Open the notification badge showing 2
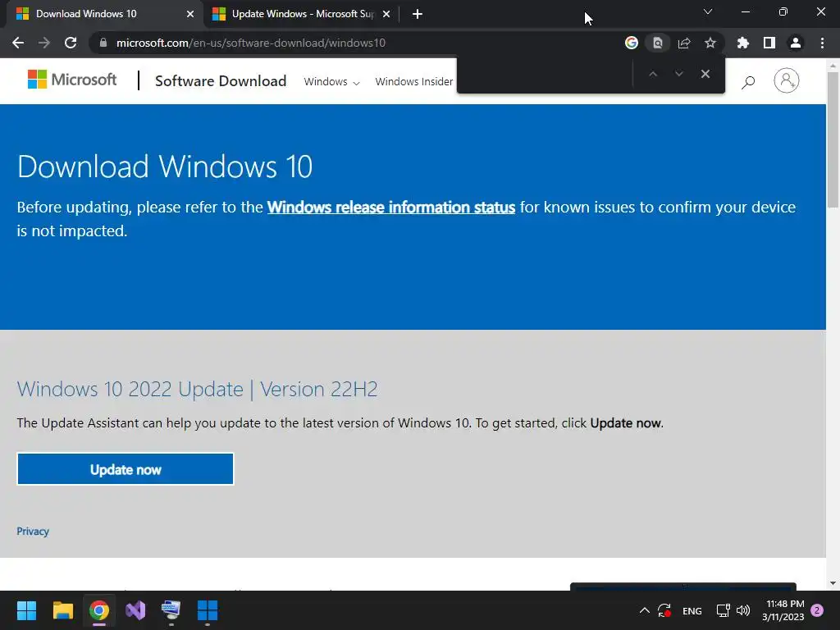This screenshot has width=840, height=630. coord(817,610)
